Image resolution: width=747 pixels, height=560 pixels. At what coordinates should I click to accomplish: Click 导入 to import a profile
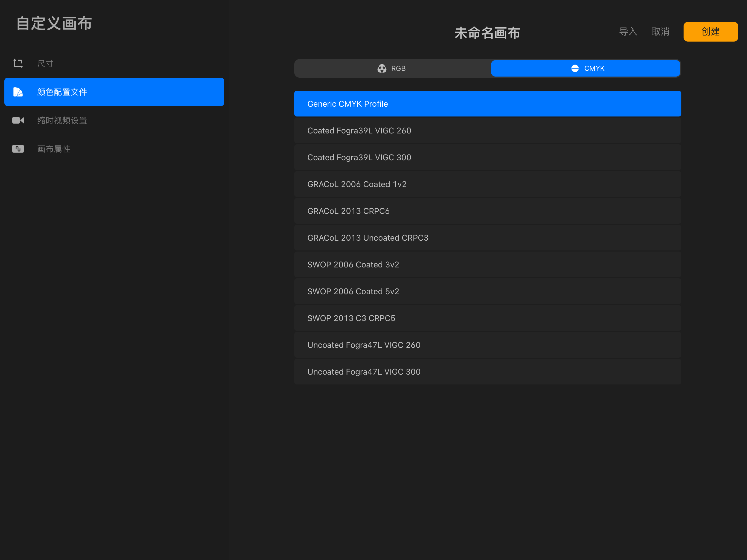(628, 32)
